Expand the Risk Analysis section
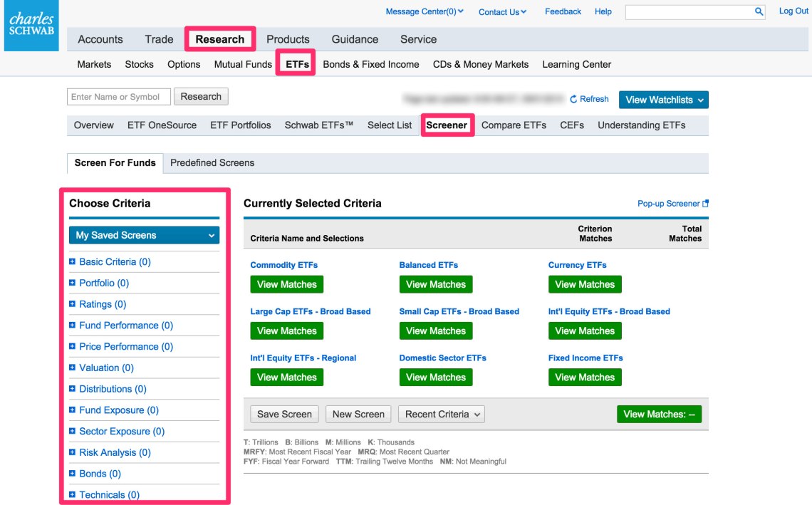 pyautogui.click(x=110, y=453)
